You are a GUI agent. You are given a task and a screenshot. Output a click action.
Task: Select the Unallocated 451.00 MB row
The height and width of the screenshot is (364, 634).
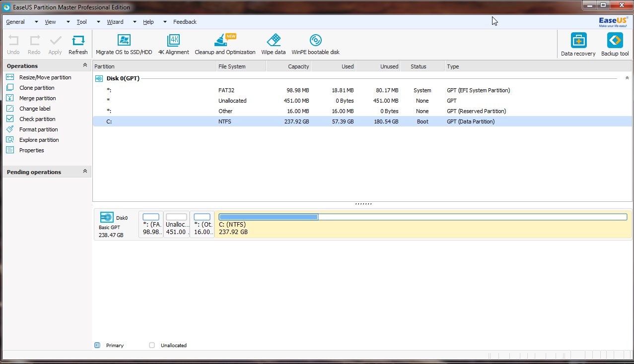point(362,101)
